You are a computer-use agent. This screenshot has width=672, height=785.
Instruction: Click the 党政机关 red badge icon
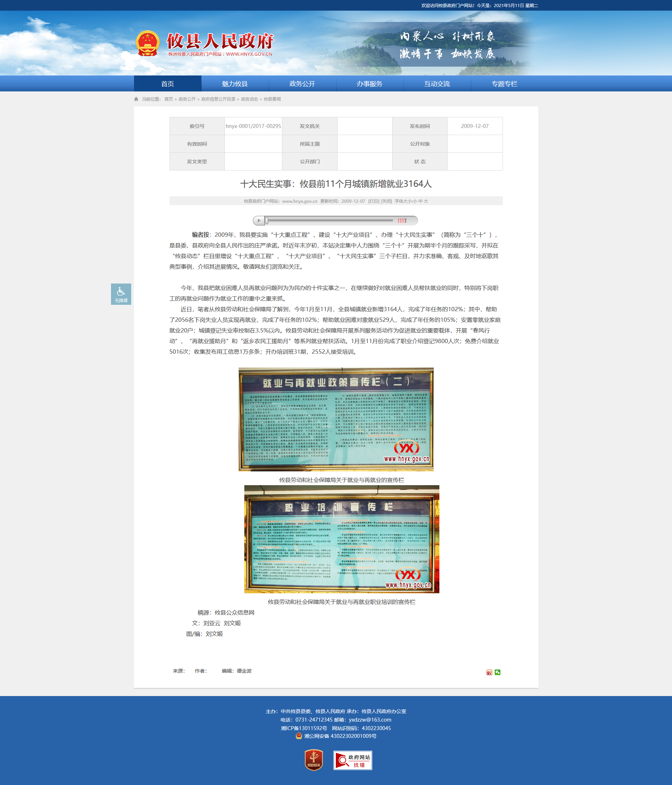(x=313, y=759)
